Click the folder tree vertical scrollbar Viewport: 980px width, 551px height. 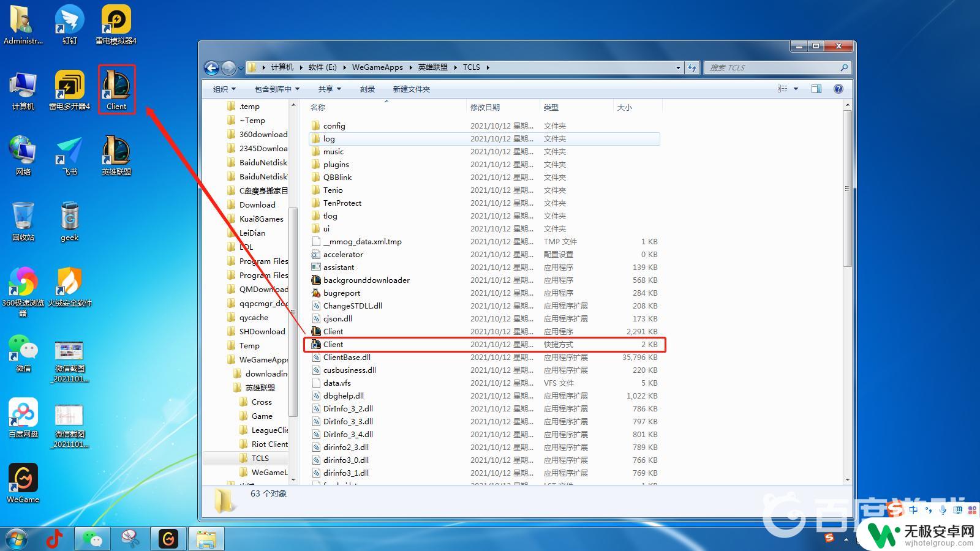(293, 312)
